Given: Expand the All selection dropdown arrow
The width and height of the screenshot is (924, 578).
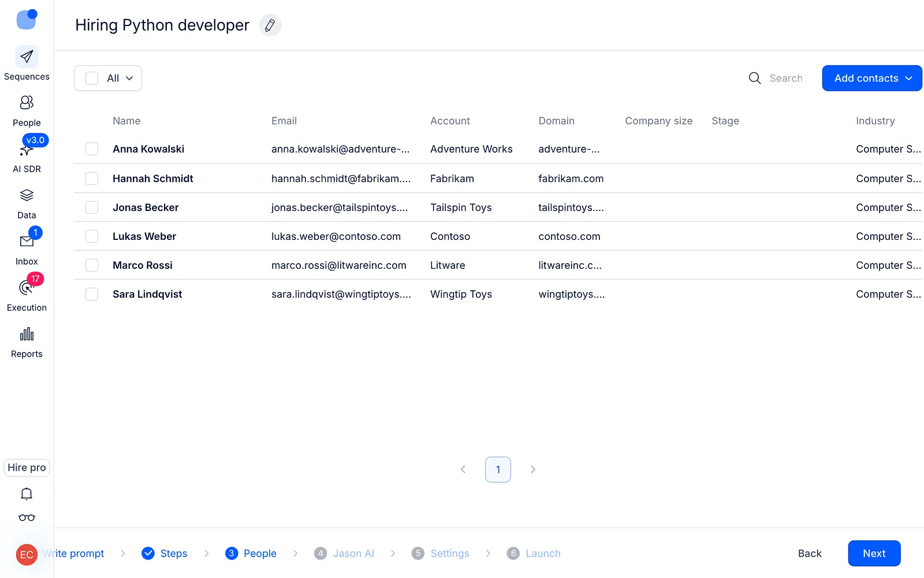Looking at the screenshot, I should coord(129,79).
